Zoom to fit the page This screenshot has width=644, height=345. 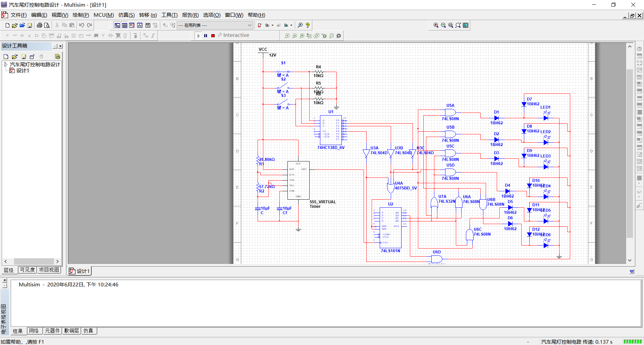point(458,25)
